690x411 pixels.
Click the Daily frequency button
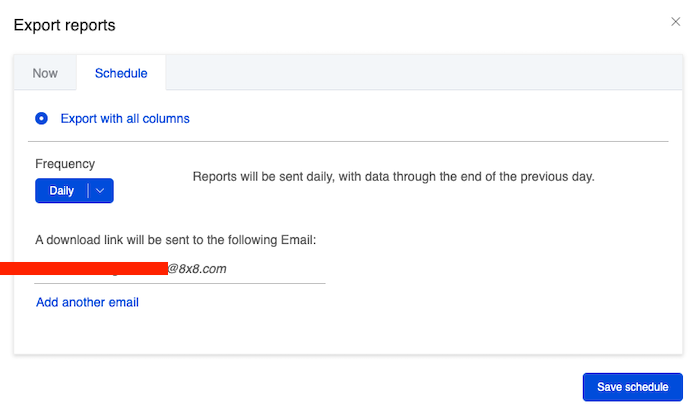62,191
